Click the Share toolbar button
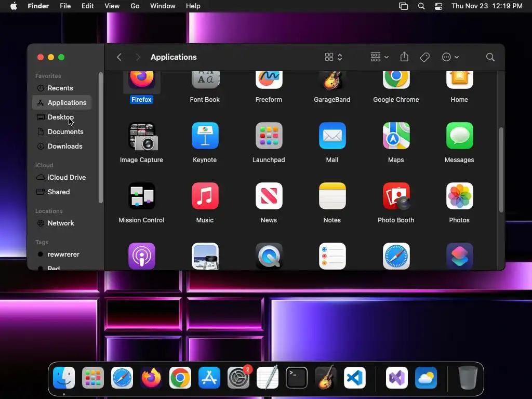Screen dimensions: 532x399 [x=404, y=57]
